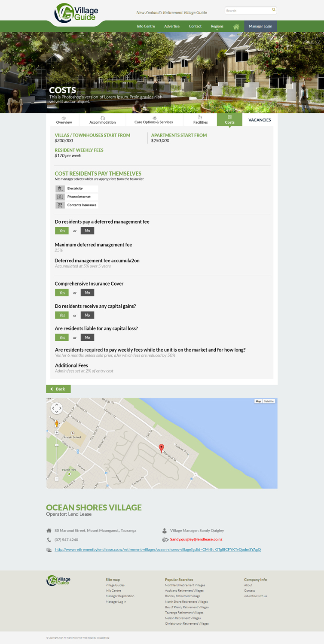Open Nelson Retirement Villages link
Viewport: 324px width, 644px height.
[x=183, y=618]
